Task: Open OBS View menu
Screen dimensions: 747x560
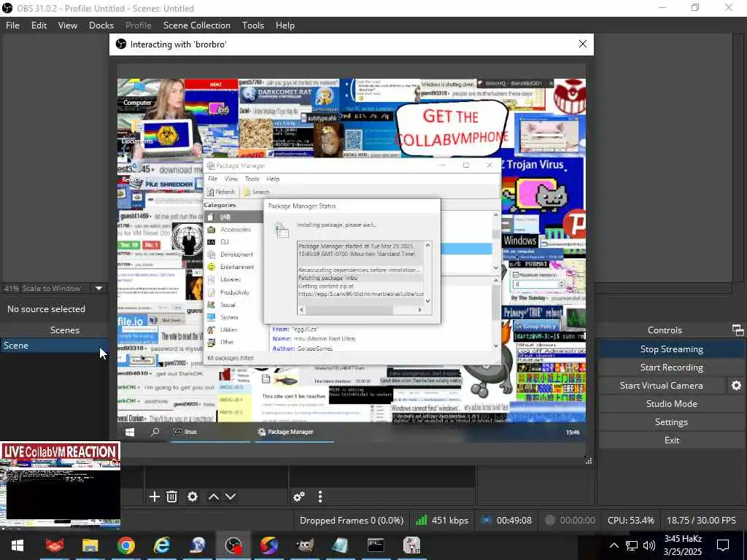Action: click(x=68, y=26)
